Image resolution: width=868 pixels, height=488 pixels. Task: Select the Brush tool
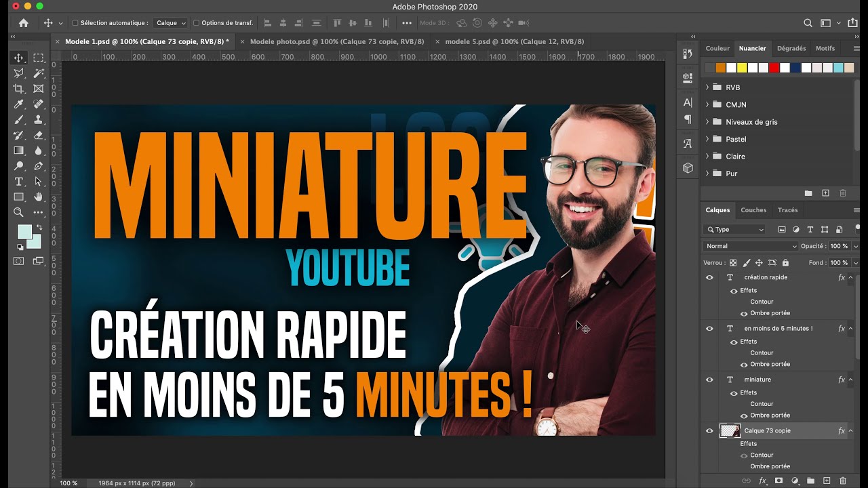(19, 119)
